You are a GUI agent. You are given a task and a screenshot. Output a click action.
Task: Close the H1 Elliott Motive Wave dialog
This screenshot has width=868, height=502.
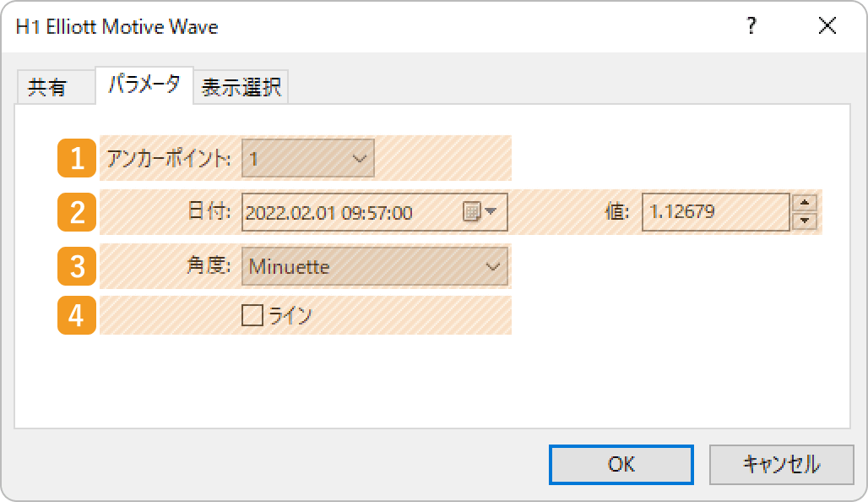point(826,26)
